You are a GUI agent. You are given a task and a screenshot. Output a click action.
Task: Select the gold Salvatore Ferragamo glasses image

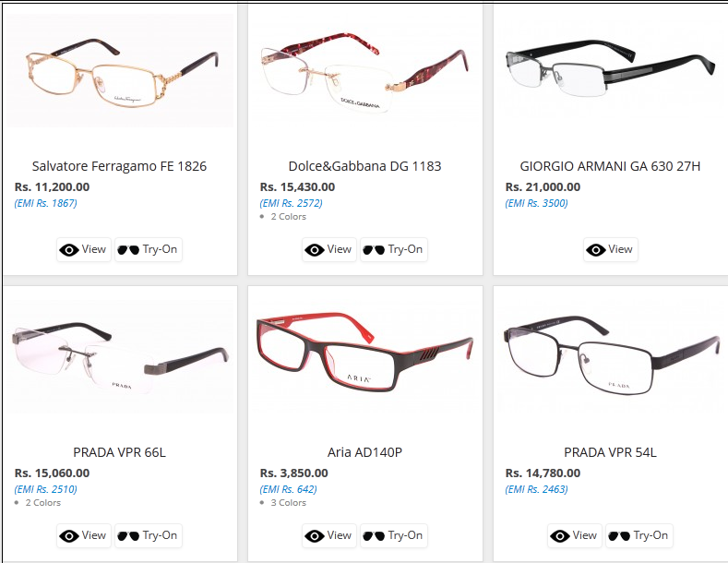pyautogui.click(x=120, y=72)
